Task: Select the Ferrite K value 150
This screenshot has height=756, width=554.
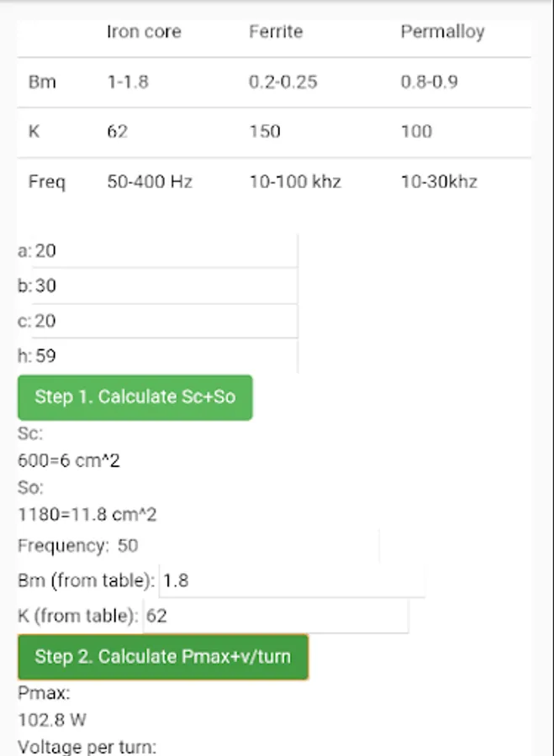Action: 265,132
